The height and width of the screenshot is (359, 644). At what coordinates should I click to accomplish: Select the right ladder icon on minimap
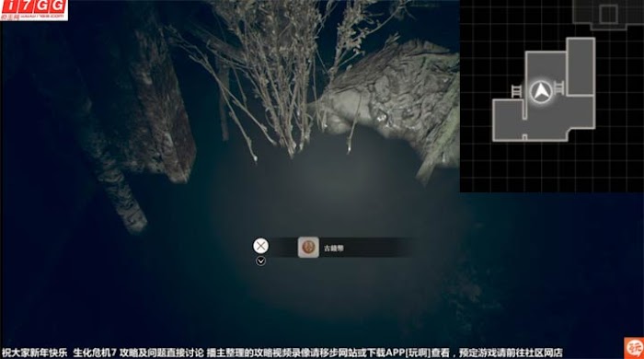pos(558,87)
